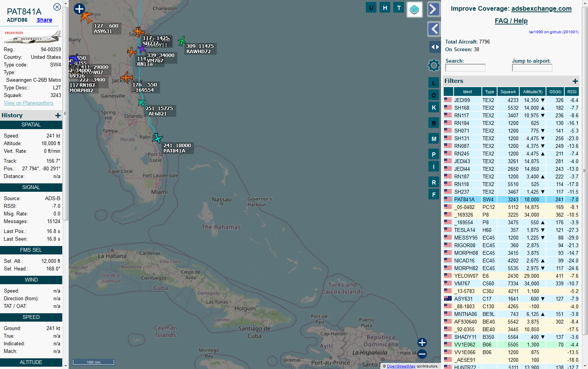Toggle the L map option button
This screenshot has width=588, height=369.
(x=433, y=83)
